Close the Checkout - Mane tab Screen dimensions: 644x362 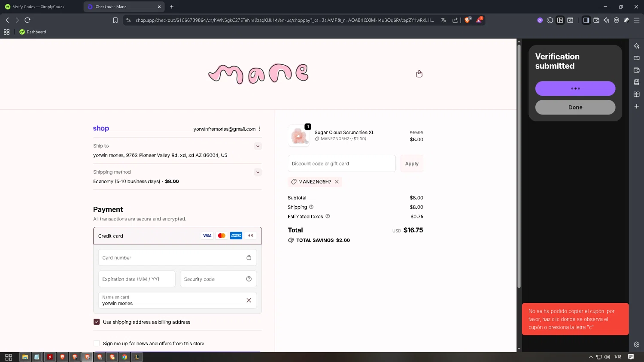159,7
